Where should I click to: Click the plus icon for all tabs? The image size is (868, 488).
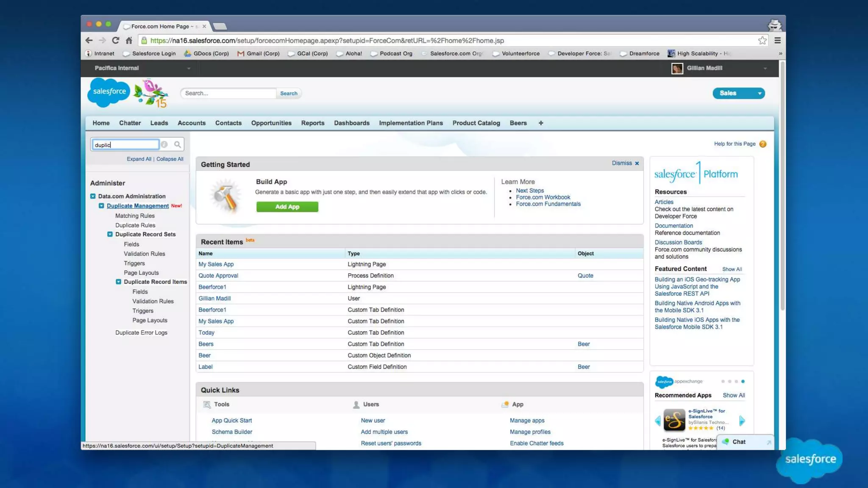[x=540, y=123]
